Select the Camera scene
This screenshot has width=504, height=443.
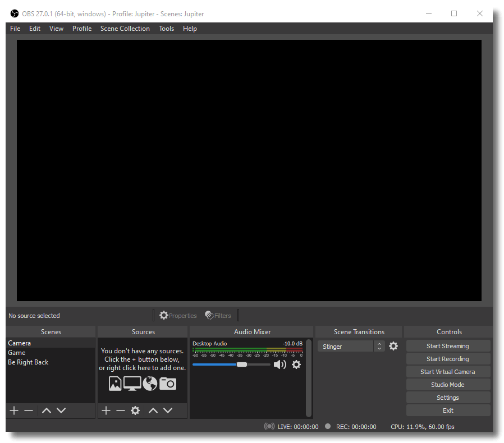tap(51, 343)
